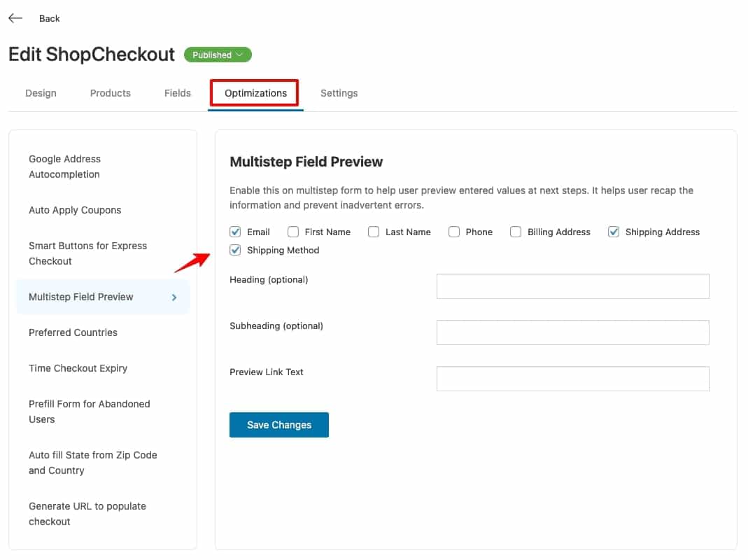
Task: Click inside the Heading optional input field
Action: [x=572, y=286]
